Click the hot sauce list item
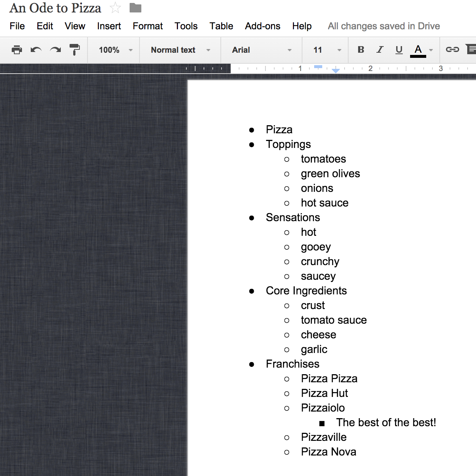 tap(325, 203)
